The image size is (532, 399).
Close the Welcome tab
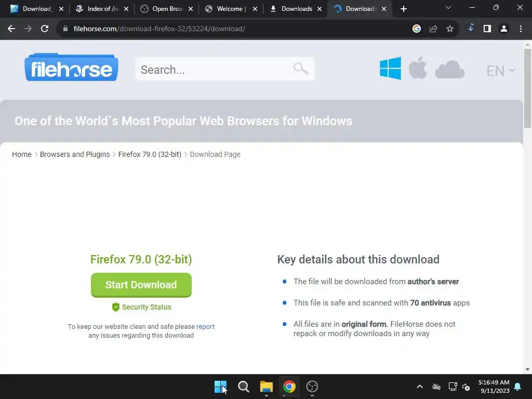tap(255, 9)
